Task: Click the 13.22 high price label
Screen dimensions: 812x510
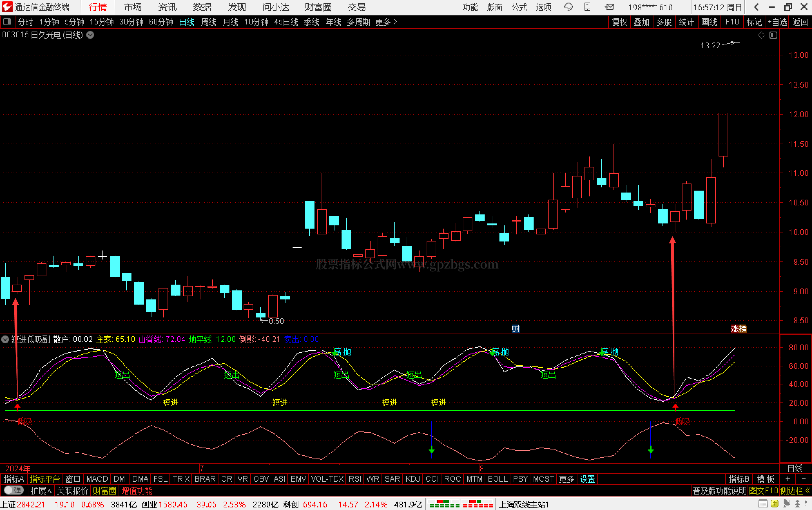Action: coord(710,45)
